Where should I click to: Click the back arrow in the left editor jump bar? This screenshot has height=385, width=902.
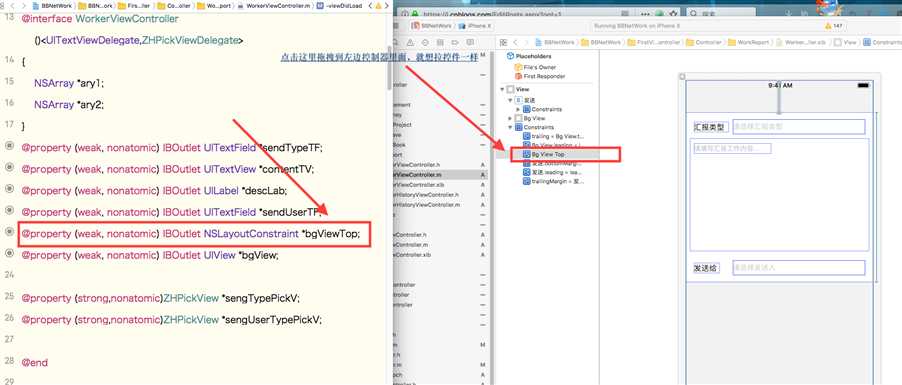pyautogui.click(x=12, y=6)
